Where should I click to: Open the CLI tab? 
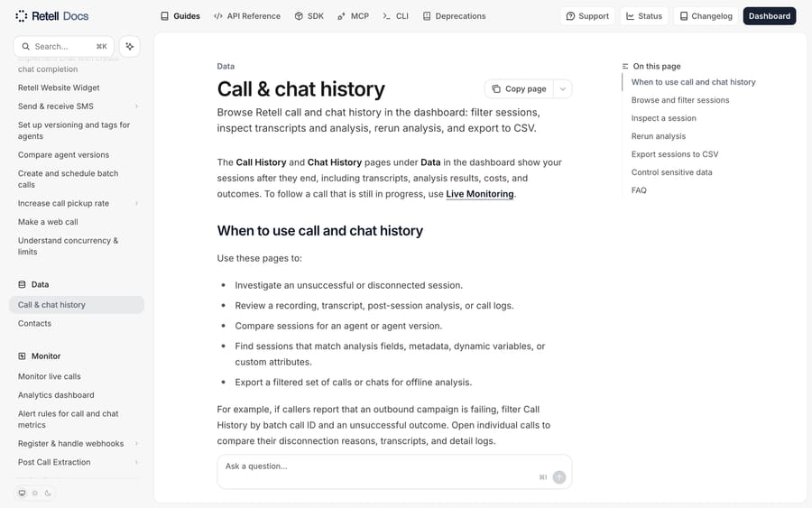point(396,16)
